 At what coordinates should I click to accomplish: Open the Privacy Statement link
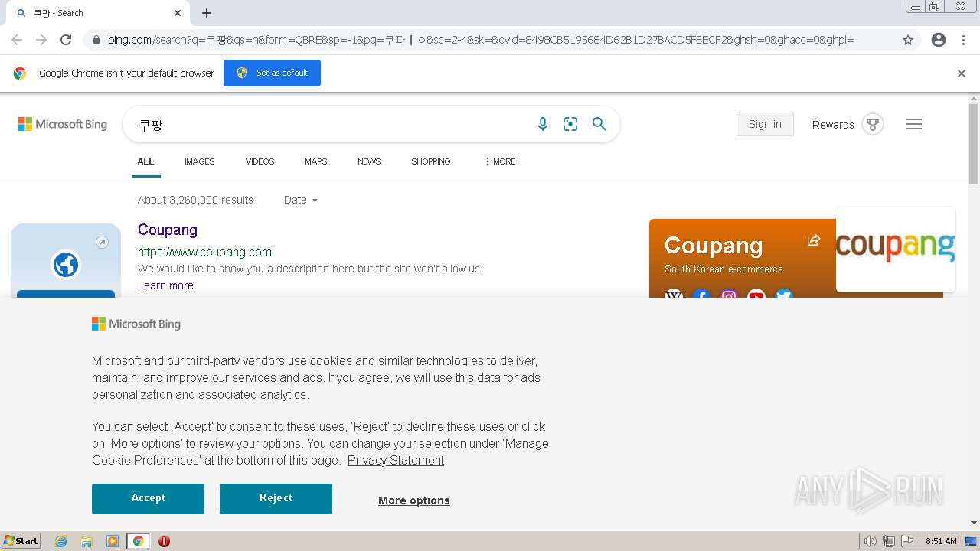pos(396,460)
